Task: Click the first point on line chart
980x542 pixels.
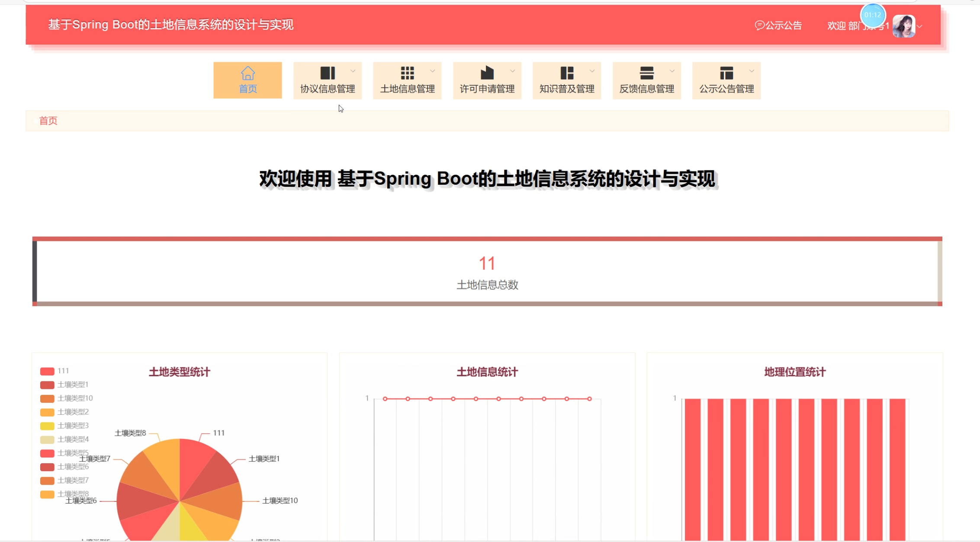Action: (x=385, y=399)
